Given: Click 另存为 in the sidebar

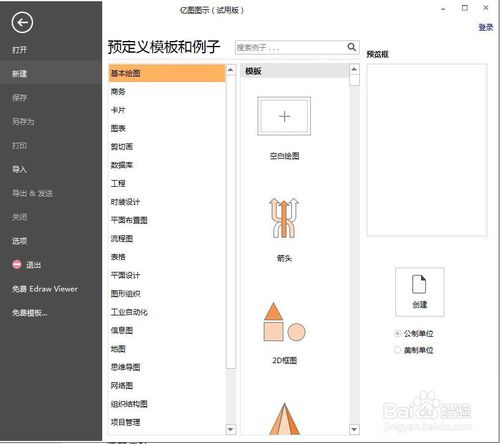Looking at the screenshot, I should click(x=23, y=122).
